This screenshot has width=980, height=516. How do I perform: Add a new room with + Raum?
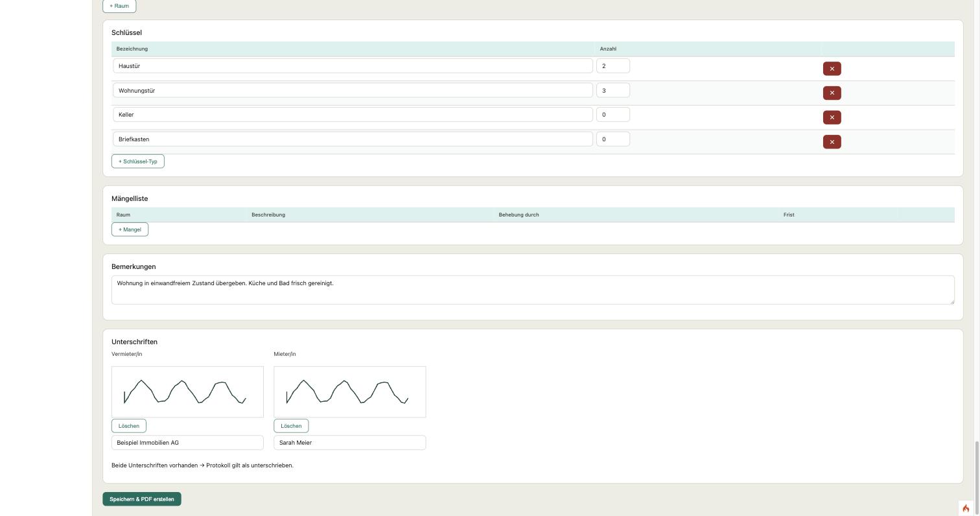tap(119, 6)
